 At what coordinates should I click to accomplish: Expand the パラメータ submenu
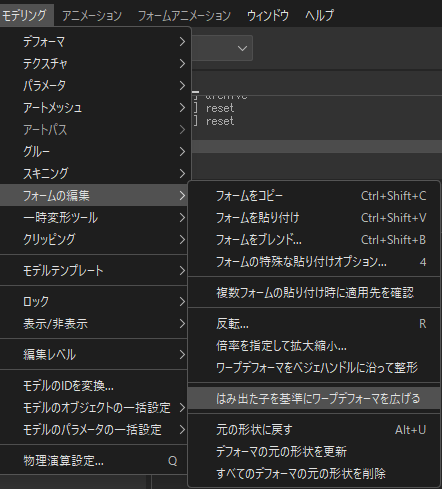[95, 86]
